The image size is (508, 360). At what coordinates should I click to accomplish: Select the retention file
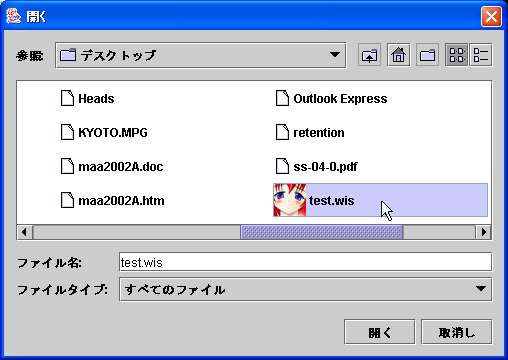(x=310, y=132)
